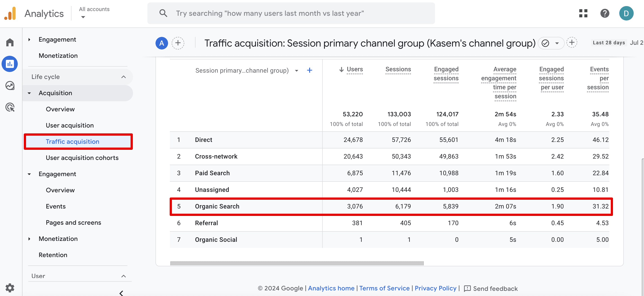Click the report status checkmark icon
Image resolution: width=644 pixels, height=296 pixels.
click(x=545, y=43)
